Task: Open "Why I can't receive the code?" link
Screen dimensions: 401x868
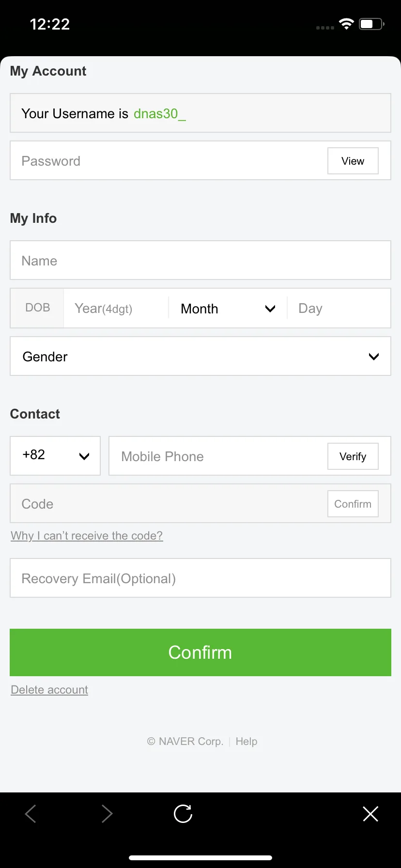Action: pos(87,536)
